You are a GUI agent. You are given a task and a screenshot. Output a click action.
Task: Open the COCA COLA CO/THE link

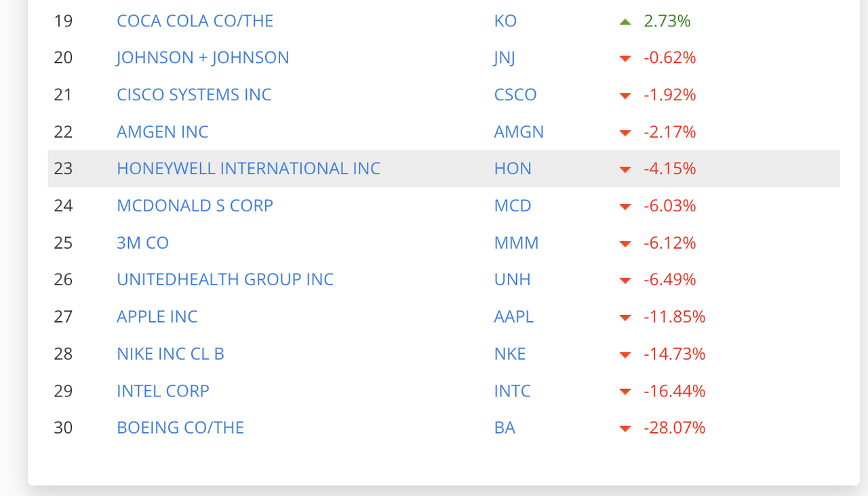195,21
